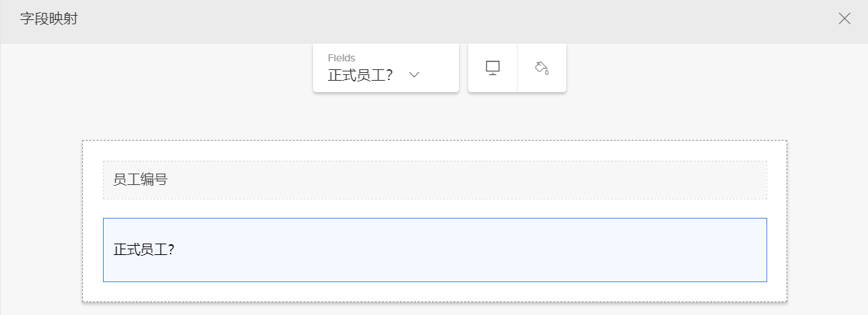Click empty space right of 员工编号 text
The image size is (868, 315).
[500, 180]
